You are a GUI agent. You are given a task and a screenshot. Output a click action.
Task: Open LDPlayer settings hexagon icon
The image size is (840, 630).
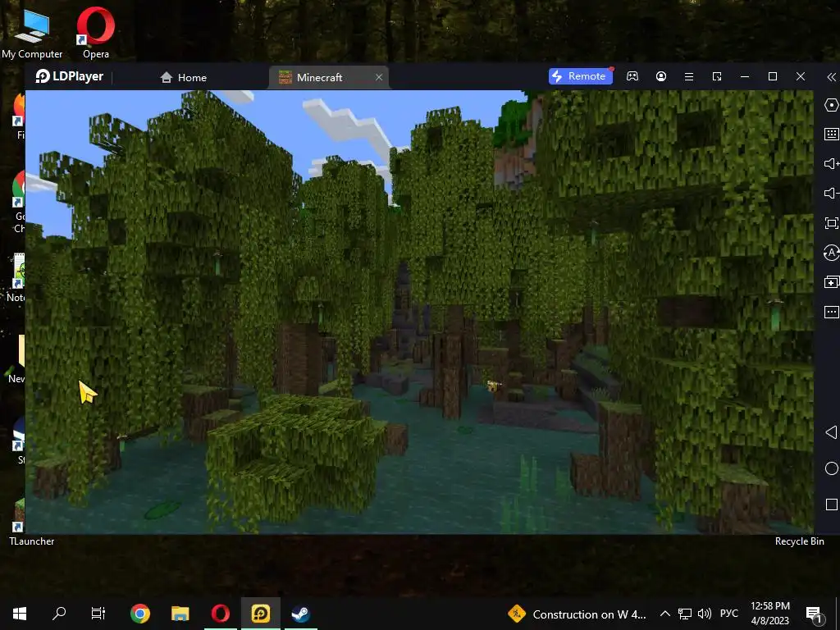[832, 105]
